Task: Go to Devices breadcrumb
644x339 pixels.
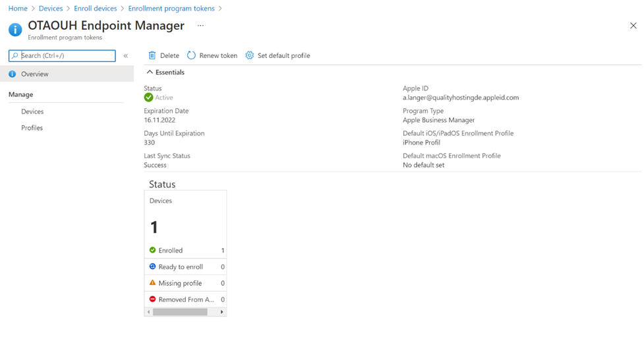Action: [51, 8]
